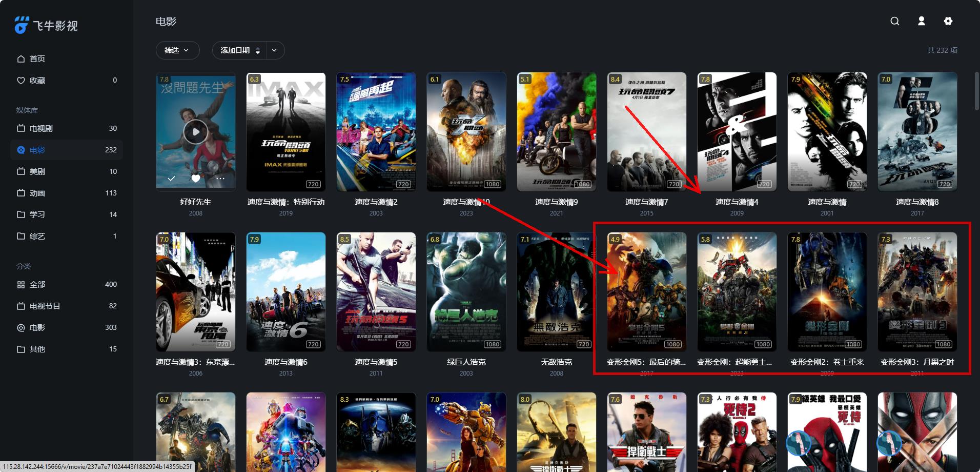Play 好好先生 with the play button
Image resolution: width=980 pixels, height=472 pixels.
(x=196, y=132)
